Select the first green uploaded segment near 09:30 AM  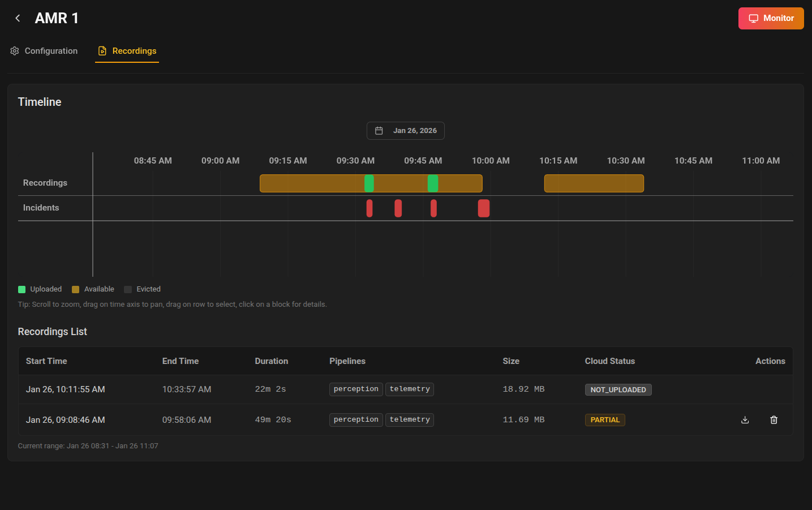(369, 183)
